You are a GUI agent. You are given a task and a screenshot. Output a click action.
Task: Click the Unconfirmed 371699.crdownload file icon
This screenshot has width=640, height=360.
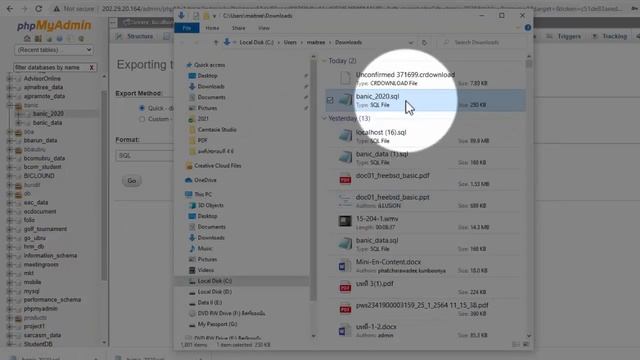click(345, 78)
